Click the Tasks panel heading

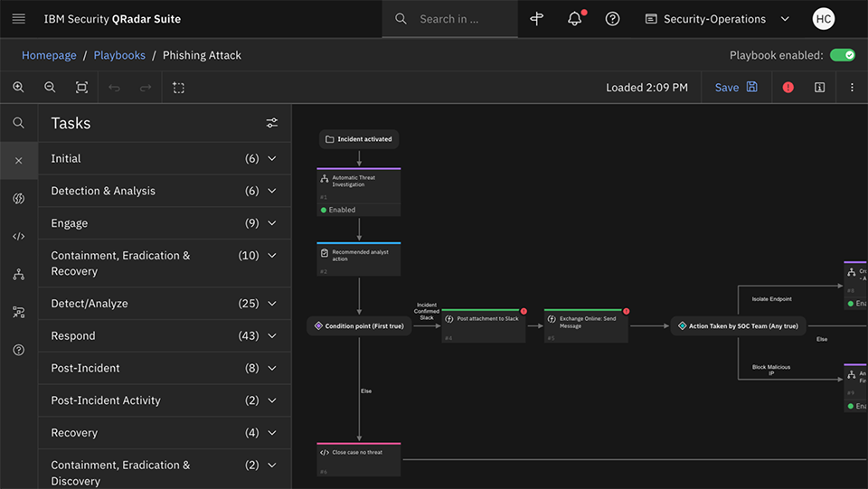(x=71, y=123)
